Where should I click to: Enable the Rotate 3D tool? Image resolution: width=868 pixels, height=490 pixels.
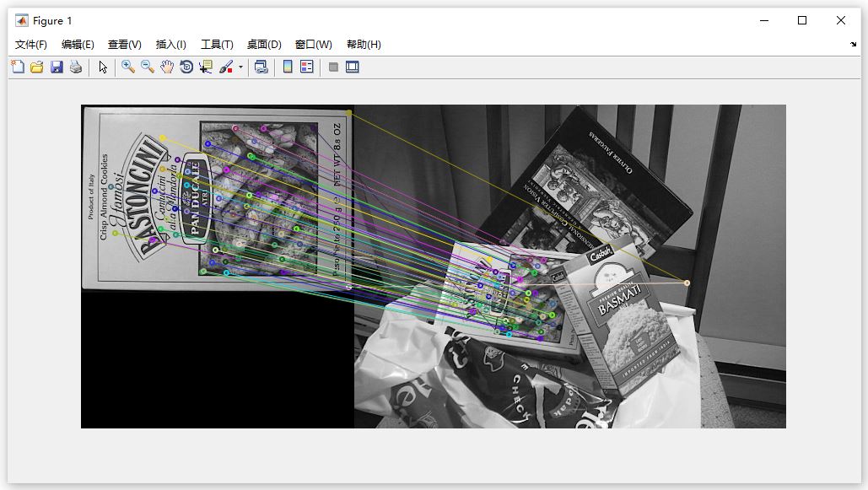tap(186, 67)
